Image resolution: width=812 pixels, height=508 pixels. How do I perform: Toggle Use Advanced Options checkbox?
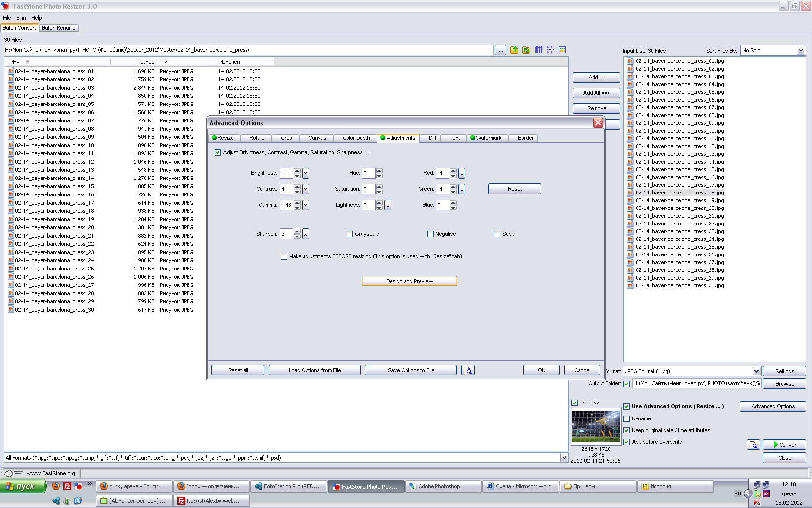[x=626, y=406]
